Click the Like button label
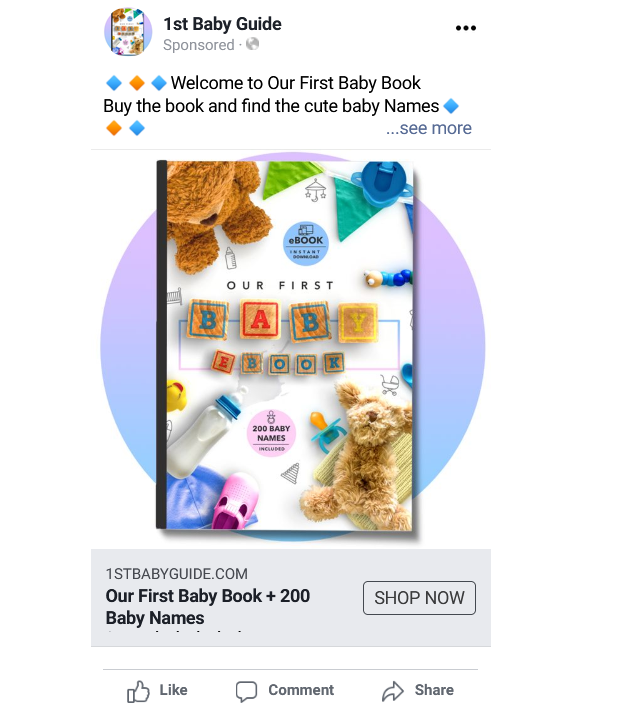640x708 pixels. click(x=173, y=690)
